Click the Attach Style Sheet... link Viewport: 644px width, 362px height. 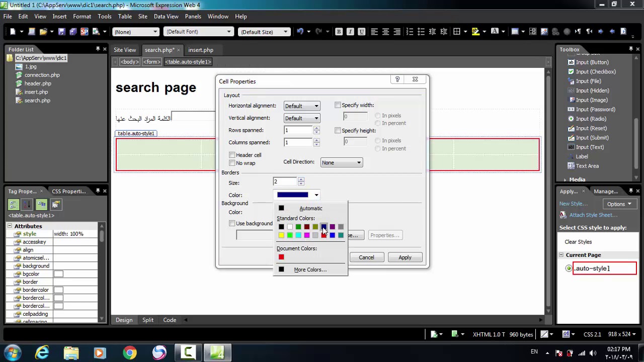click(x=593, y=215)
